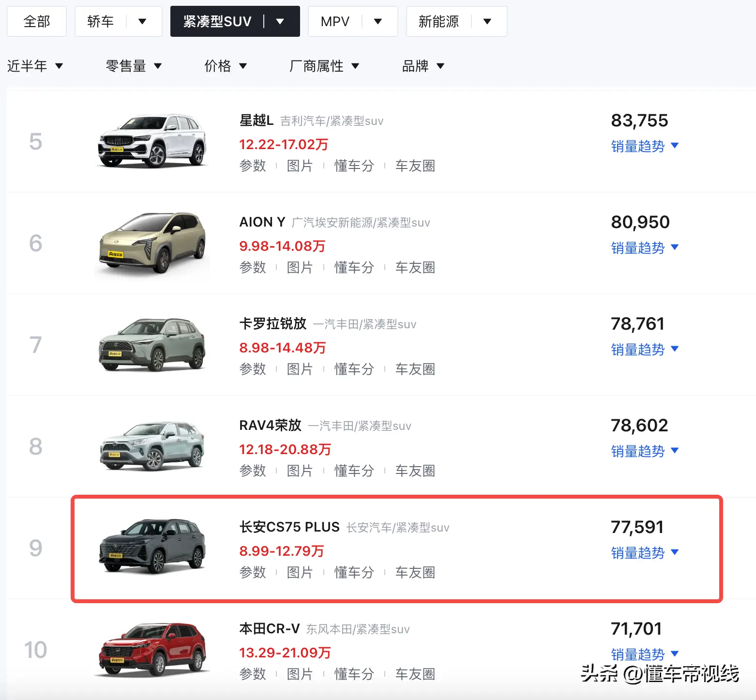Expand 销量趋势 for 本田CR-V
The width and height of the screenshot is (756, 700).
[x=645, y=654]
